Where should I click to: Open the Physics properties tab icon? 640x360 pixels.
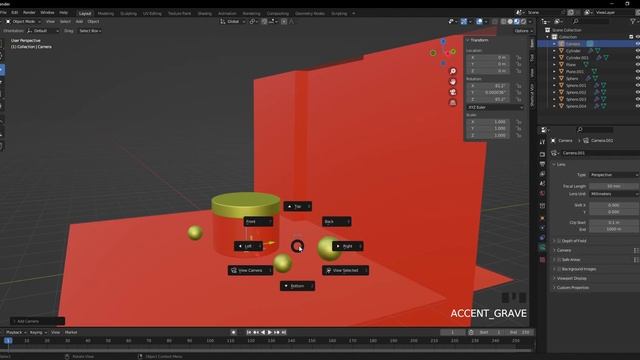coord(542,228)
